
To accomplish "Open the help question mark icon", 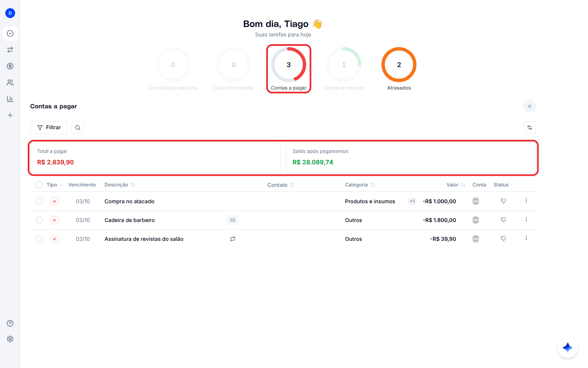I will (10, 323).
